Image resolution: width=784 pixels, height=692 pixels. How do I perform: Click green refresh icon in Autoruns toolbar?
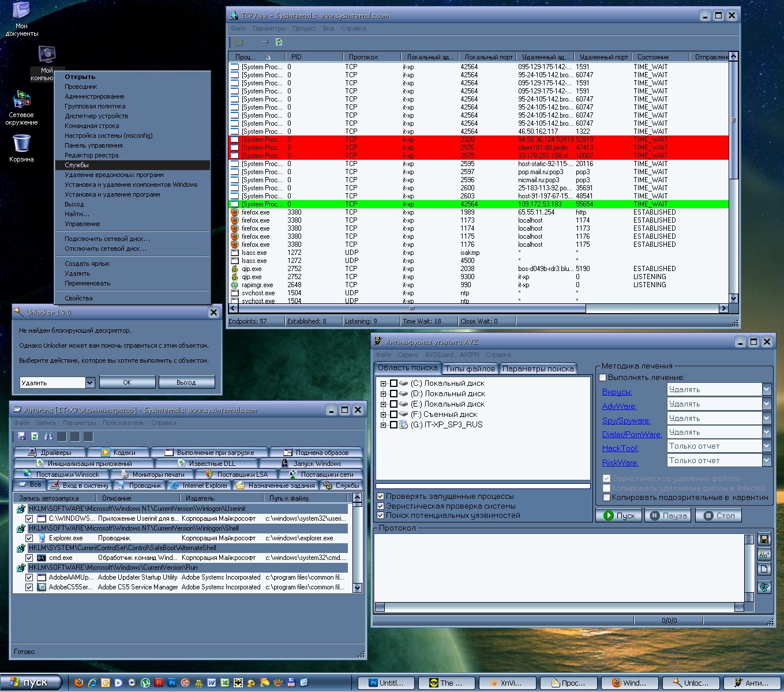point(35,437)
